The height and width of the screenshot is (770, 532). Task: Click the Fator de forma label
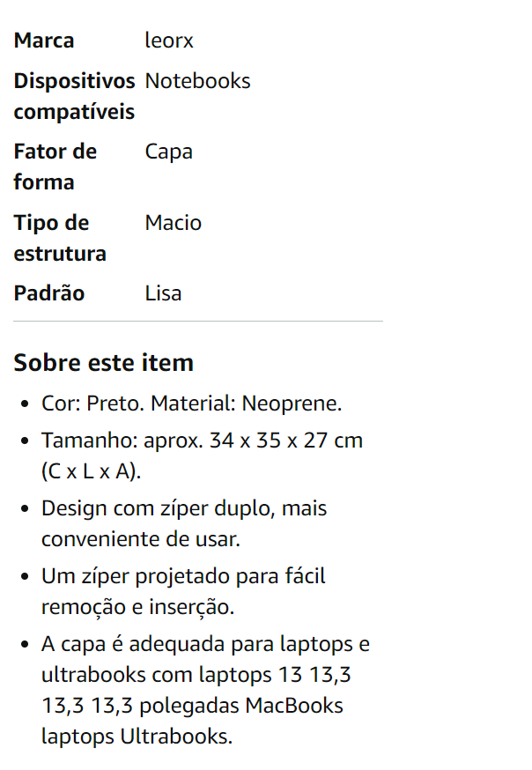(x=55, y=167)
